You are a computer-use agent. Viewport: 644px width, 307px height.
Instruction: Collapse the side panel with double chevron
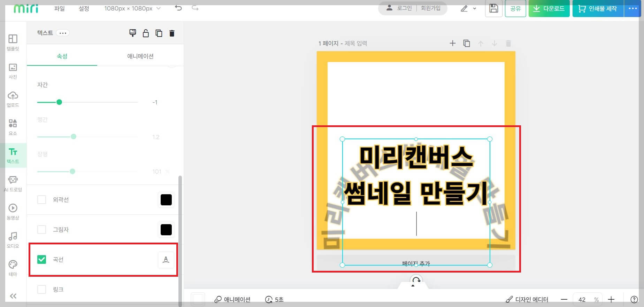(13, 296)
